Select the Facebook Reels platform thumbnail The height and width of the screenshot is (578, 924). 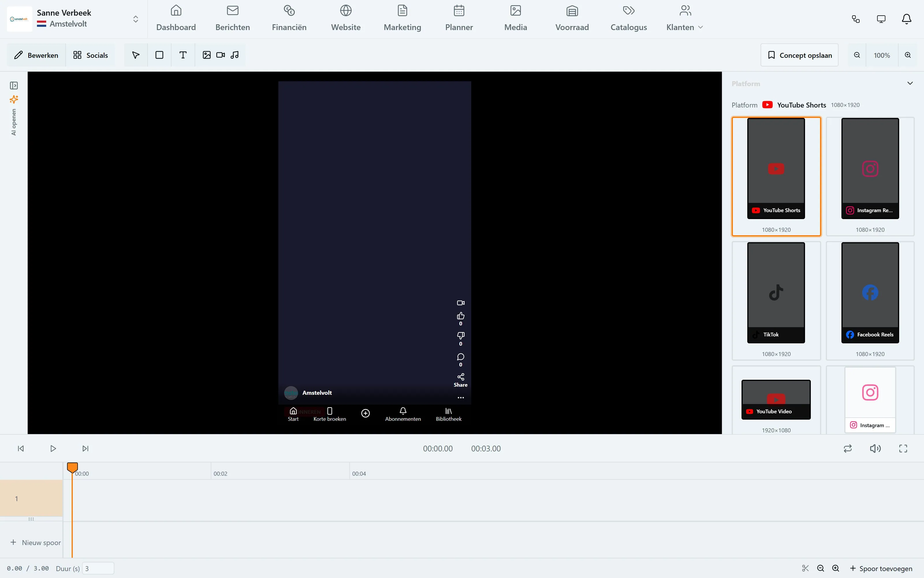point(870,301)
